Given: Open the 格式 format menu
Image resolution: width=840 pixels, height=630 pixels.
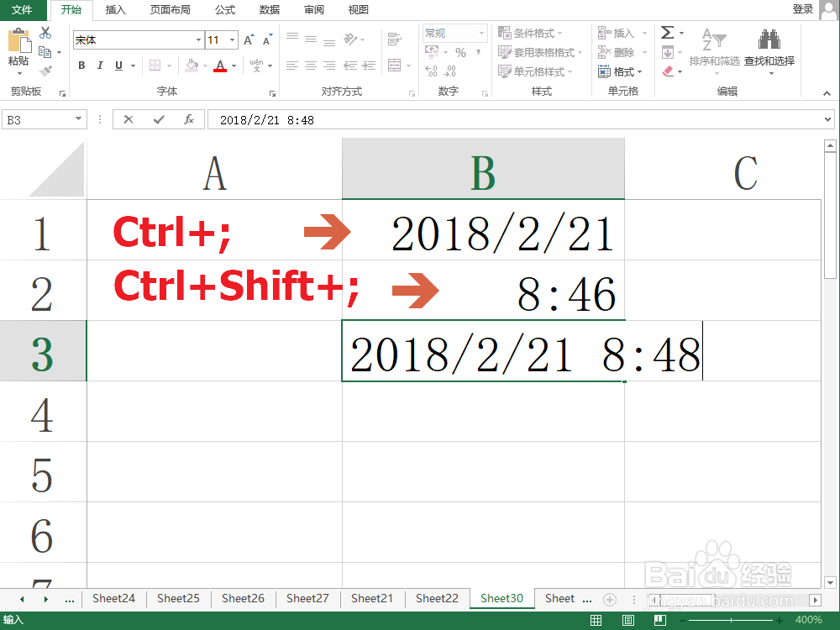Looking at the screenshot, I should 620,71.
